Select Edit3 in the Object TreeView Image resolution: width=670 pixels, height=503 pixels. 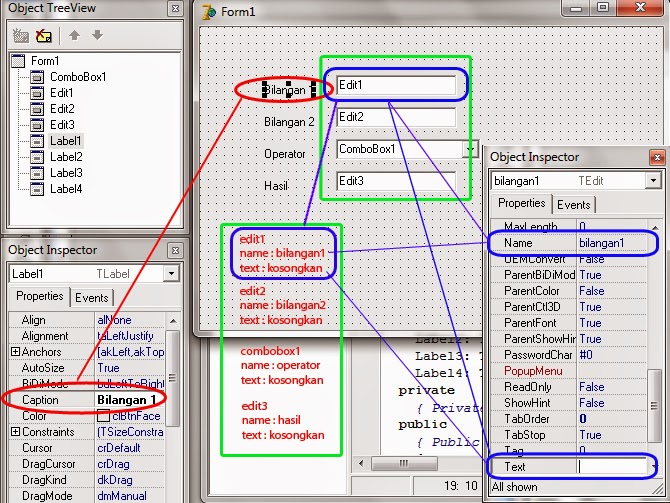[x=62, y=125]
